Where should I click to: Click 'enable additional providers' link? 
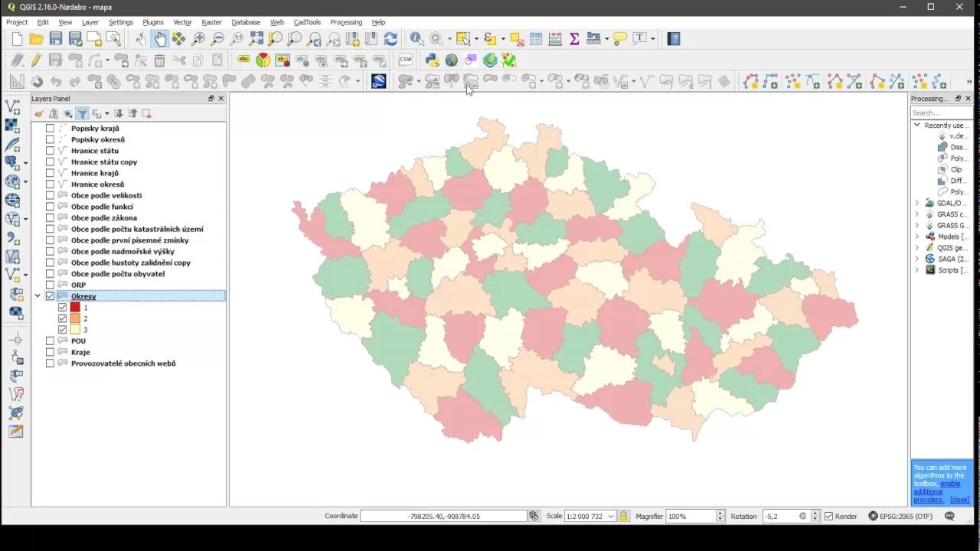coord(936,491)
